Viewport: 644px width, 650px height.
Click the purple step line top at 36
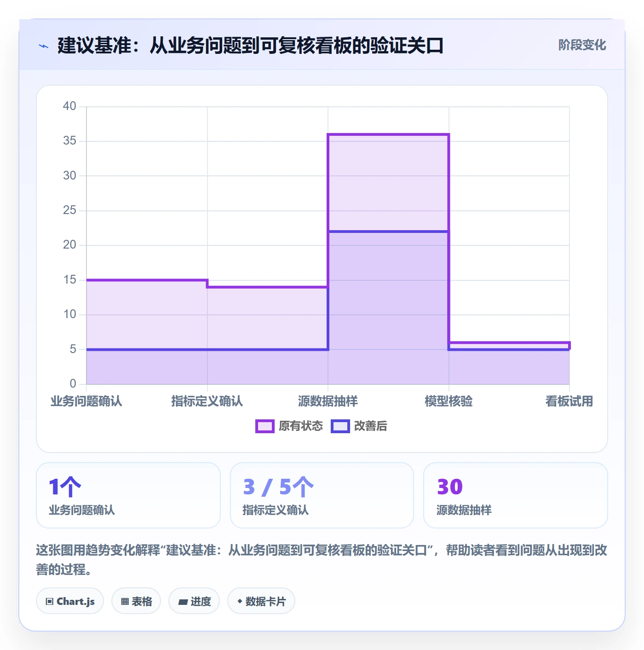388,134
